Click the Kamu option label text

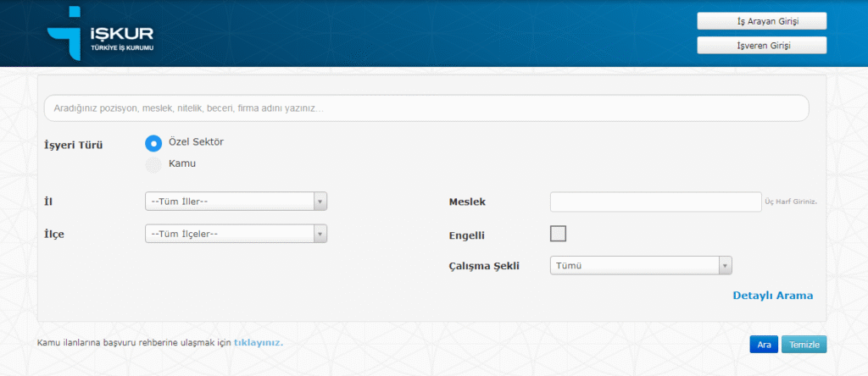183,163
